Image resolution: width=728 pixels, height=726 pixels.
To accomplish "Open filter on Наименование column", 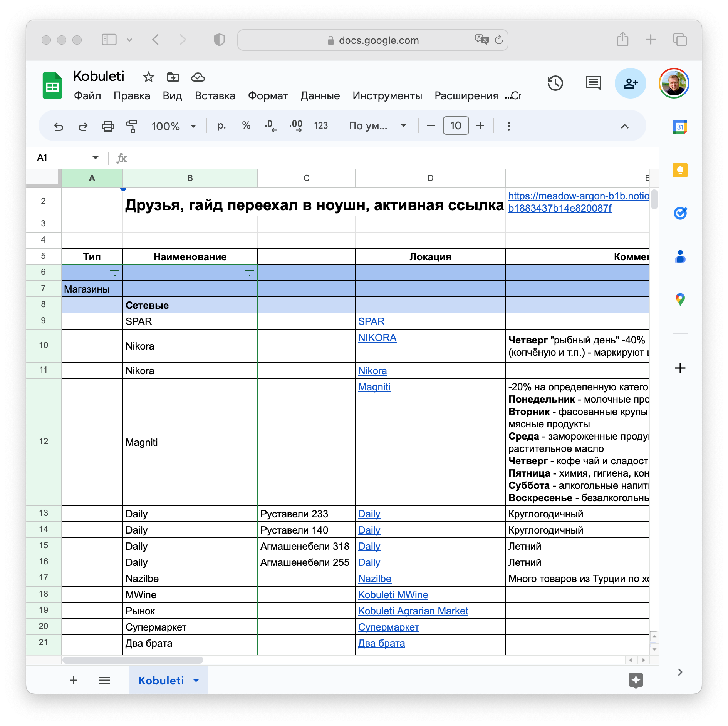I will [x=250, y=273].
